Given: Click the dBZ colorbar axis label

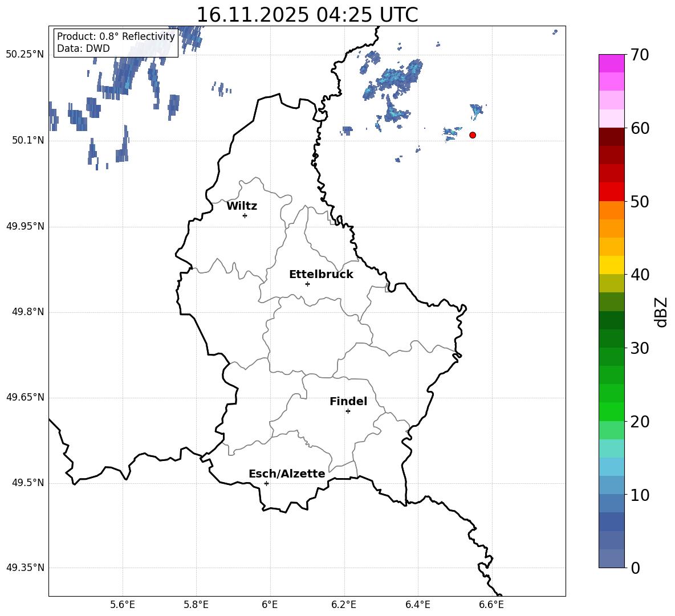Looking at the screenshot, I should tap(661, 312).
